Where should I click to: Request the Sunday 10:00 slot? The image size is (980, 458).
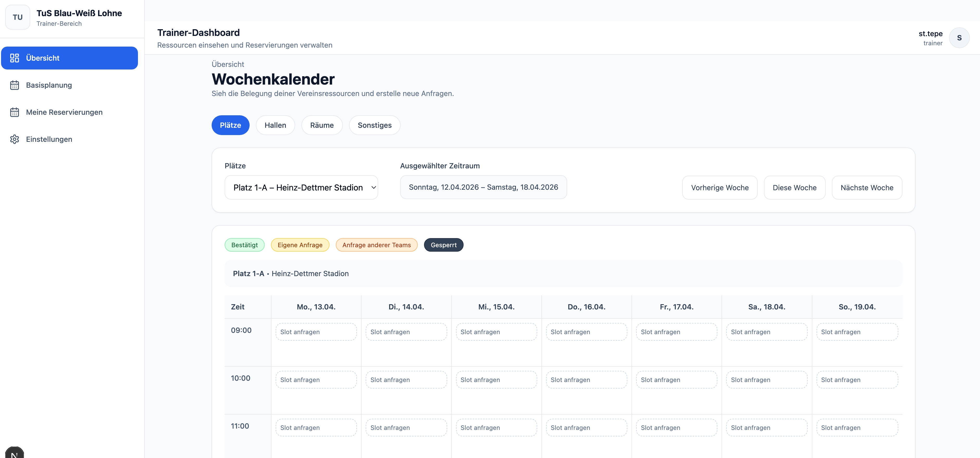pos(857,380)
